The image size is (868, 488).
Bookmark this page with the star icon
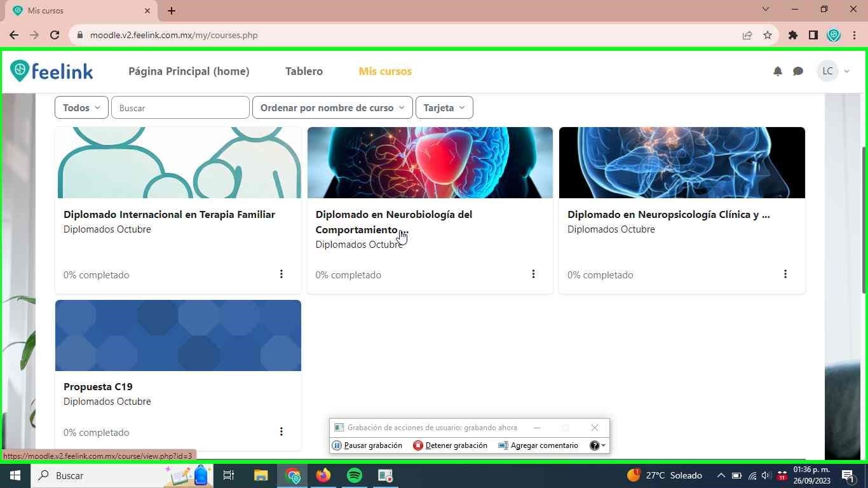768,35
